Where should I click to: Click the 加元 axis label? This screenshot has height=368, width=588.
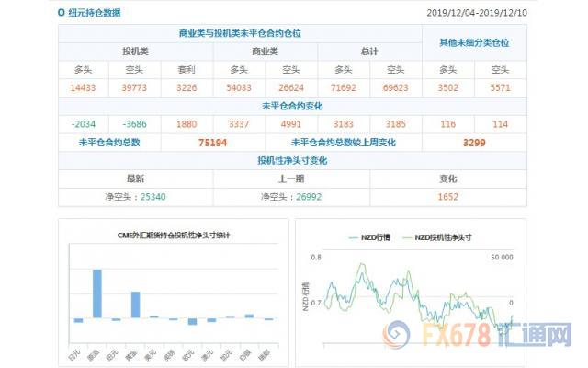[x=227, y=355]
